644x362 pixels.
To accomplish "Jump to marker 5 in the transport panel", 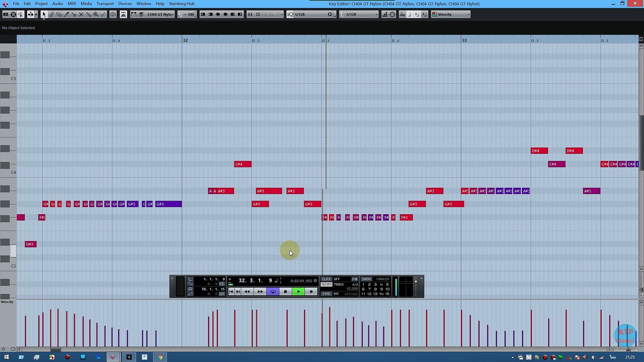I will pos(387,284).
